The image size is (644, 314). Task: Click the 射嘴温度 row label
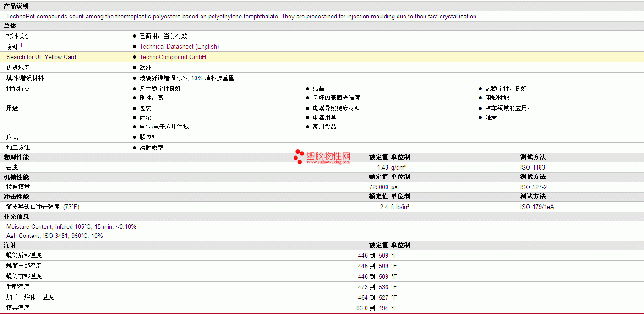tap(18, 287)
